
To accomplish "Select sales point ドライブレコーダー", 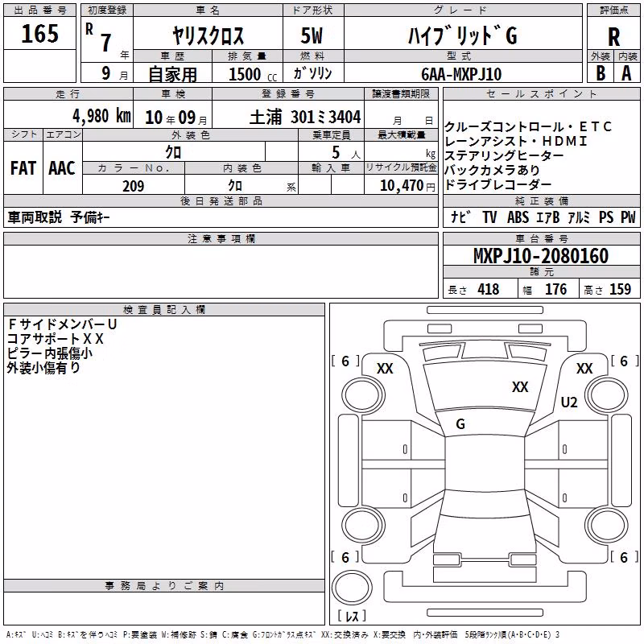I will 497,185.
